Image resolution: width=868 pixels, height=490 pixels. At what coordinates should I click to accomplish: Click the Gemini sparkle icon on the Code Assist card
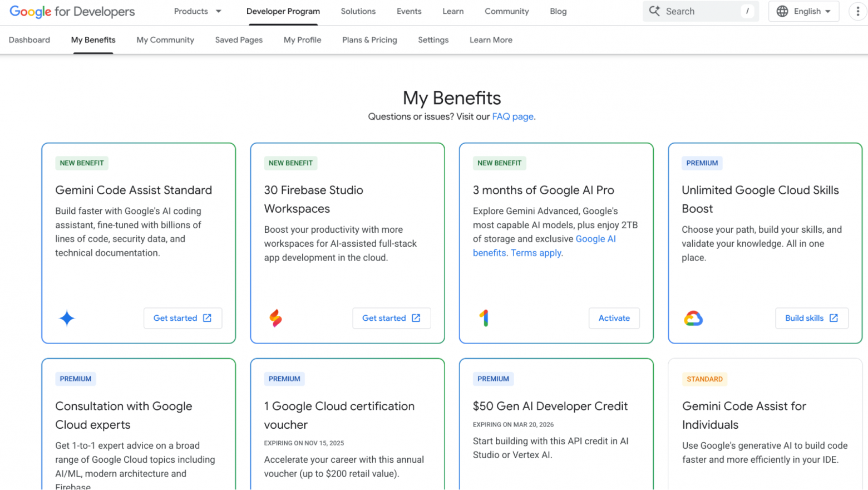pos(66,318)
